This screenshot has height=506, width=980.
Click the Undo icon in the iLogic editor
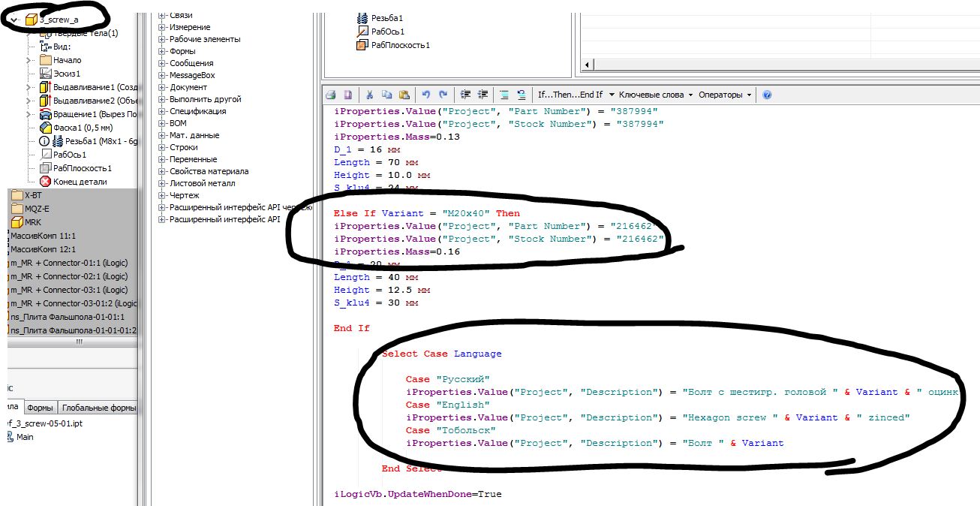point(428,94)
